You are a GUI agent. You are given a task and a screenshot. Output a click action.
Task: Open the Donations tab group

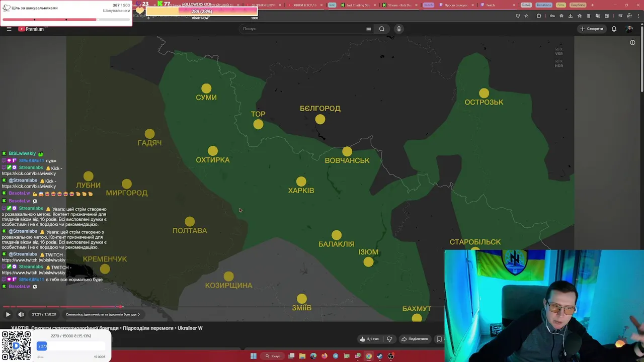coord(543,5)
